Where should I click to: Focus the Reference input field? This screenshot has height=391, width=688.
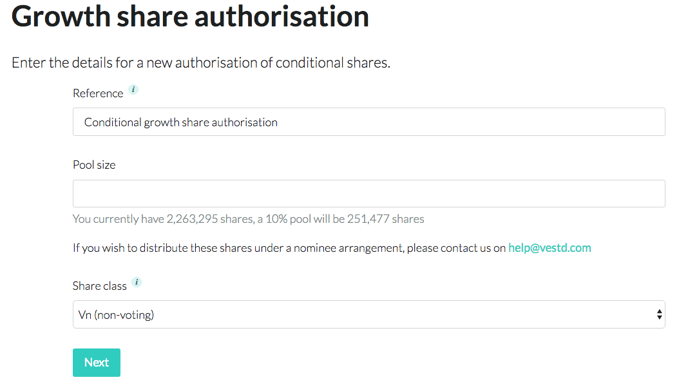(x=369, y=122)
